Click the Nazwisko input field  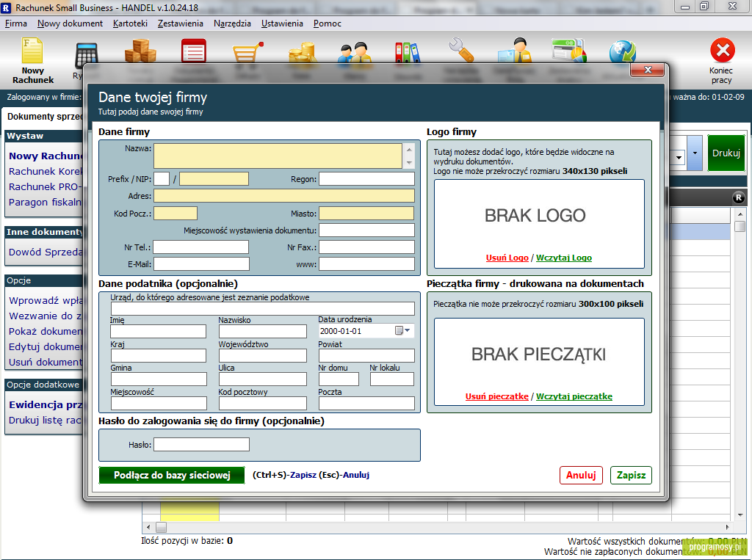pos(263,331)
